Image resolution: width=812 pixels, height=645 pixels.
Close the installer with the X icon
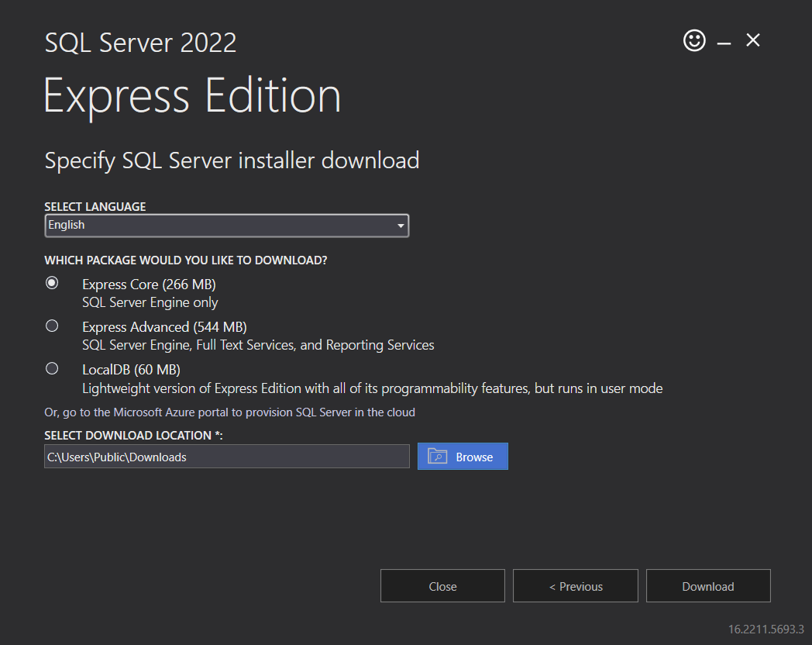pyautogui.click(x=753, y=40)
